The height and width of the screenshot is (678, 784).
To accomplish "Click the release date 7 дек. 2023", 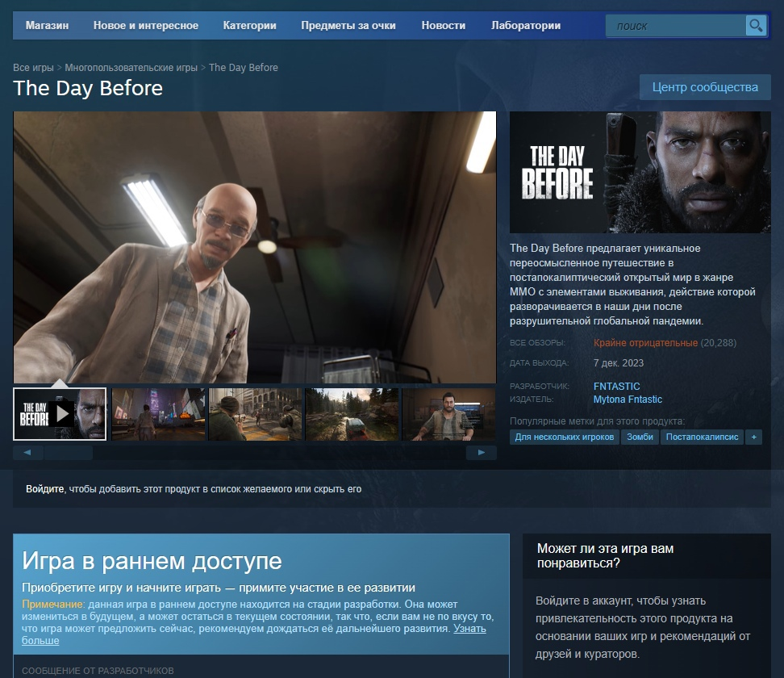I will [x=619, y=362].
